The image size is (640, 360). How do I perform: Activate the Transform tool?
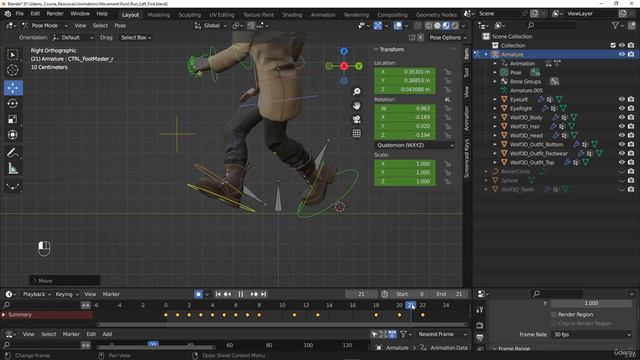13,135
